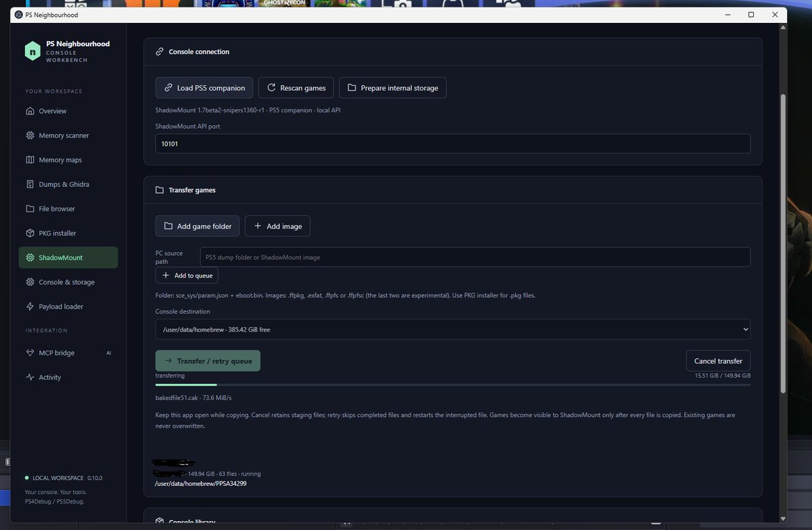The height and width of the screenshot is (530, 812).
Task: Select the ShadowMount sidebar entry
Action: (68, 257)
